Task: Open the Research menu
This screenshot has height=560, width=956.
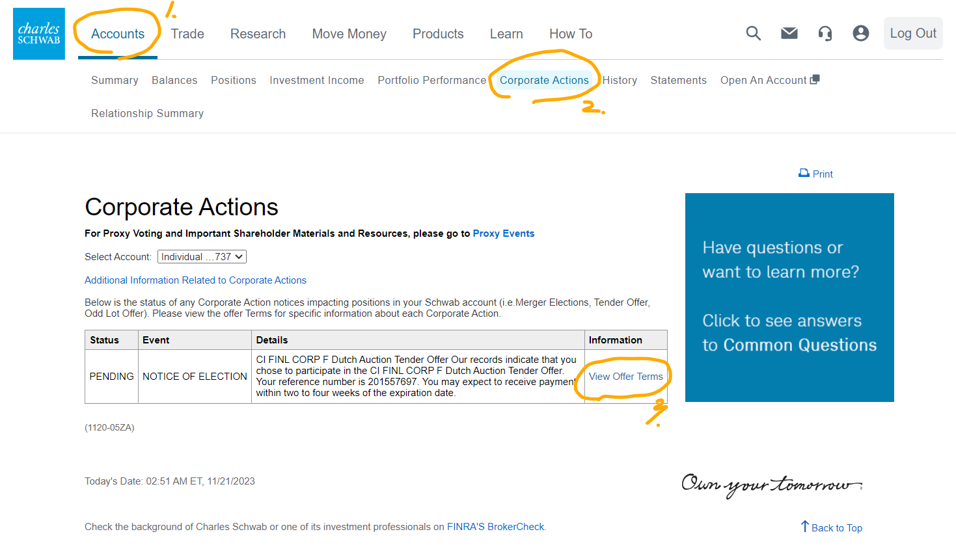Action: (x=258, y=34)
